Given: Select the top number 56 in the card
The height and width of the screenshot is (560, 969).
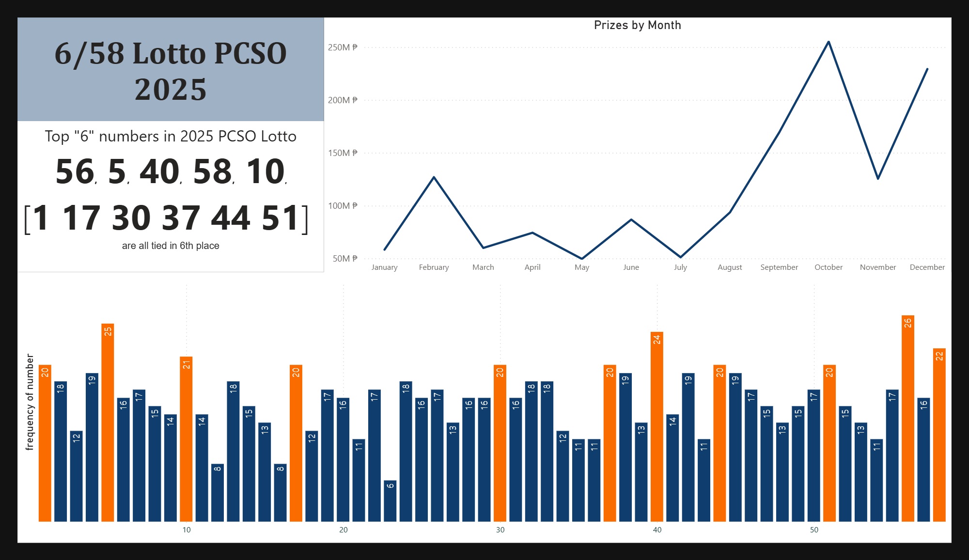Looking at the screenshot, I should [x=75, y=171].
